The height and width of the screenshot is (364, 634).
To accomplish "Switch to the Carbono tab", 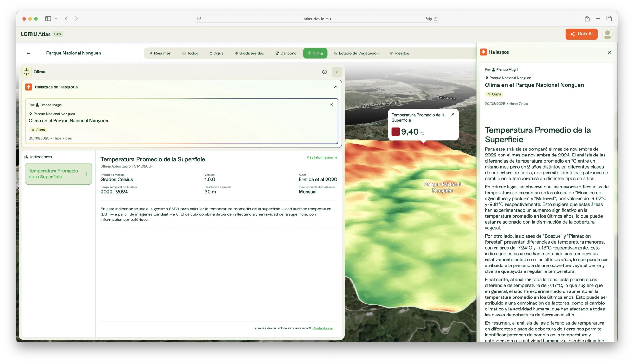I will 286,53.
